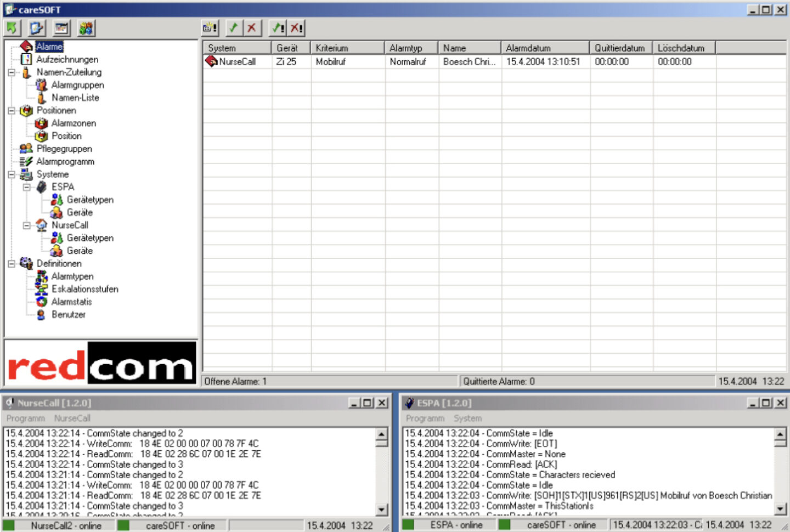The width and height of the screenshot is (790, 532).
Task: Select the Systeme tree label
Action: pos(53,174)
